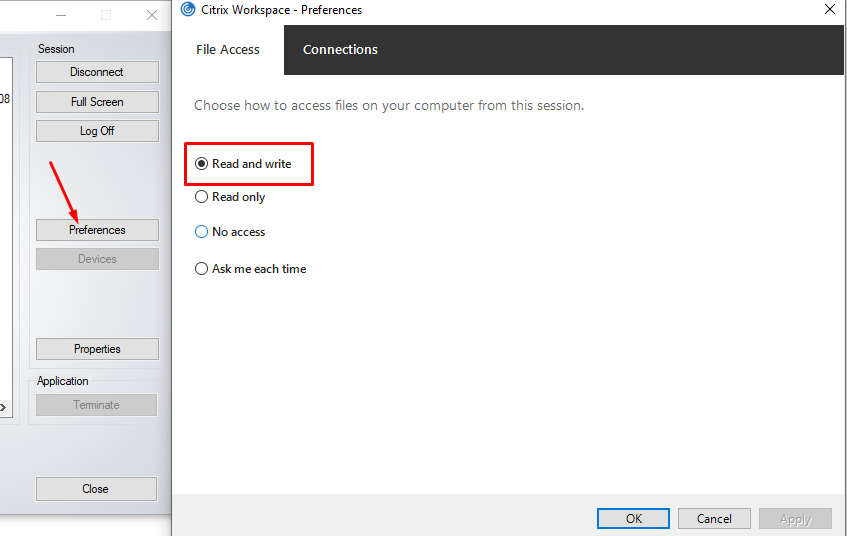This screenshot has width=847, height=536.
Task: Click the Citrix Workspace logo icon
Action: tap(187, 9)
